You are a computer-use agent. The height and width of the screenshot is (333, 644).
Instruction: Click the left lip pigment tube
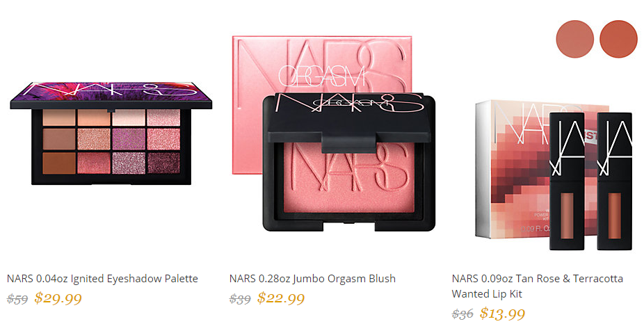pyautogui.click(x=567, y=181)
